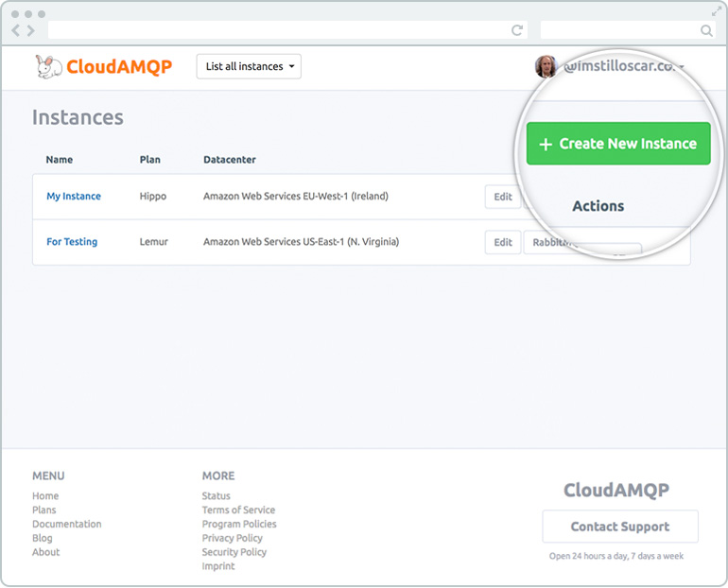Select the EU-West-1 (Ireland) datacenter cell
This screenshot has width=728, height=588.
[x=296, y=197]
